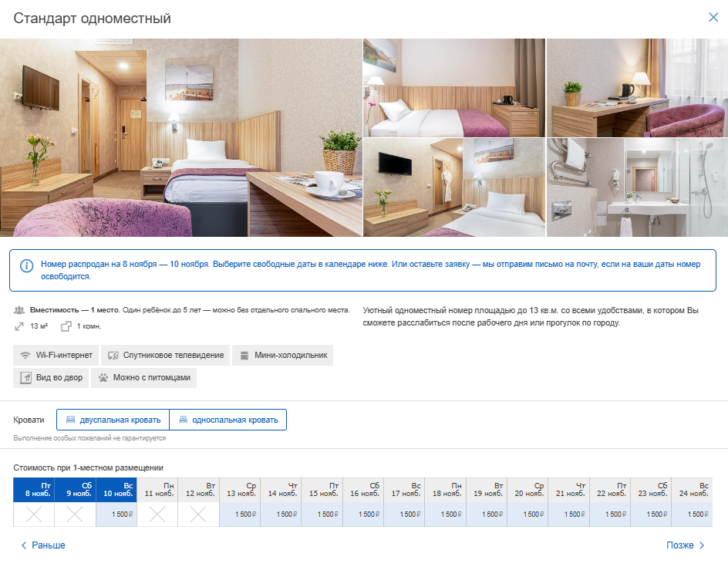Open the bathroom photo
The image size is (728, 567).
(638, 187)
